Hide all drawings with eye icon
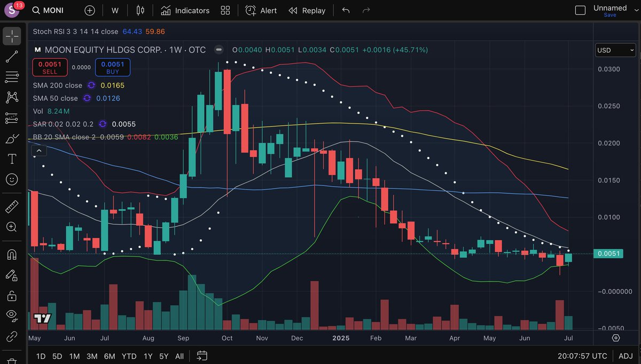Viewport: 641px width, 364px height. pyautogui.click(x=12, y=315)
